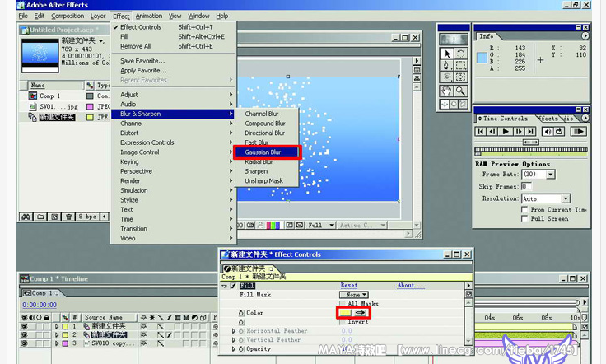This screenshot has height=364, width=606.
Task: Click the trash delete icon in Project window
Action: pyautogui.click(x=68, y=217)
